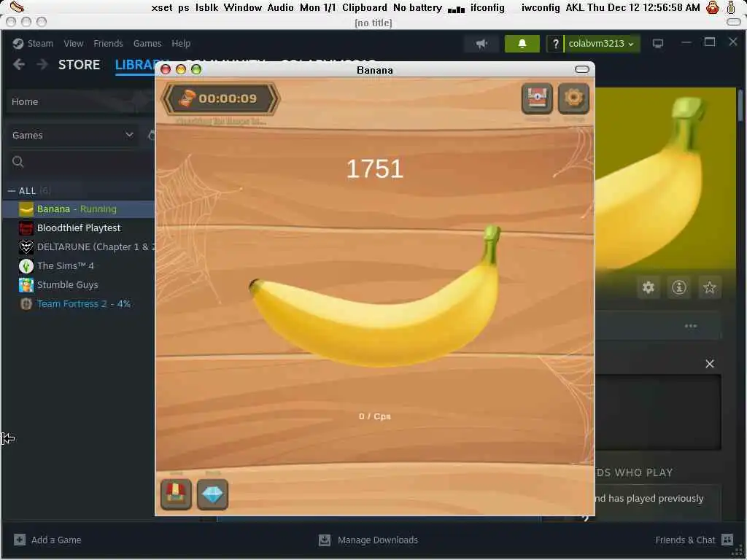Select Banana - Running in library list
Image resolution: width=747 pixels, height=560 pixels.
point(79,209)
